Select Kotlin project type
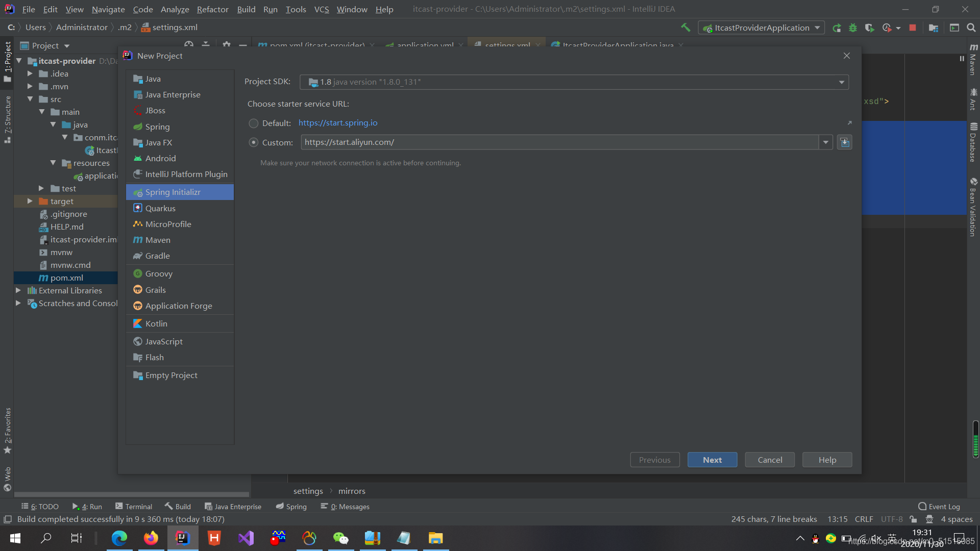This screenshot has height=551, width=980. click(x=180, y=323)
